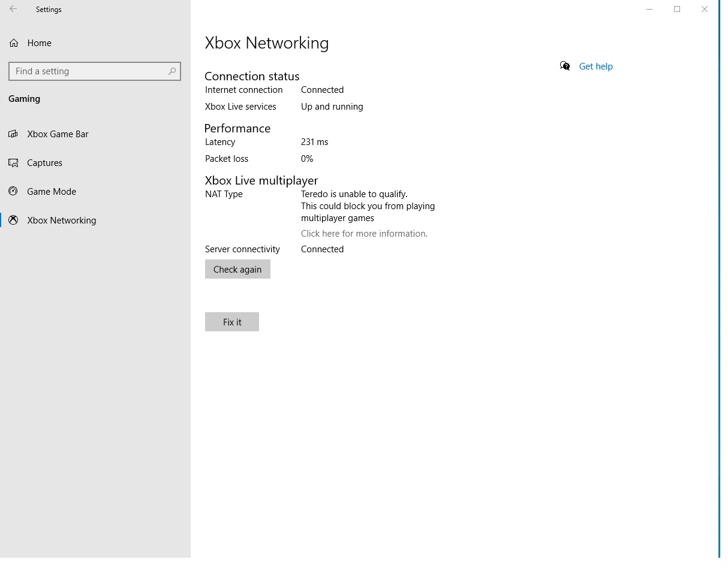Close the Settings window
The width and height of the screenshot is (728, 574).
[705, 9]
